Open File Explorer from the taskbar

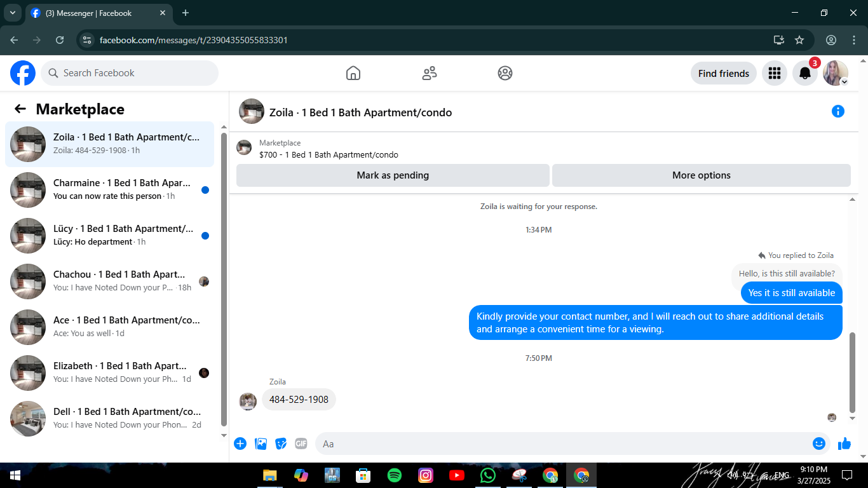pyautogui.click(x=270, y=475)
